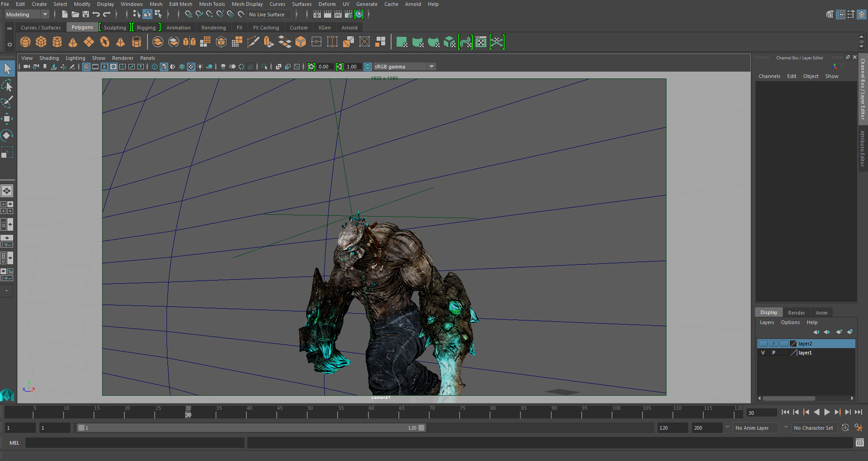Create a polygon cone from the shelf
Screen dimensions: 868x461
(x=73, y=42)
